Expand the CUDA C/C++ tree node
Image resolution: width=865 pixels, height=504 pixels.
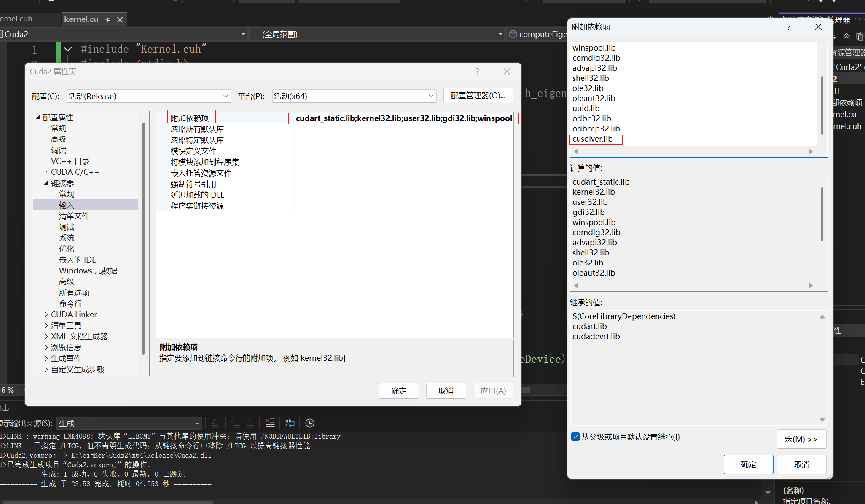[46, 172]
